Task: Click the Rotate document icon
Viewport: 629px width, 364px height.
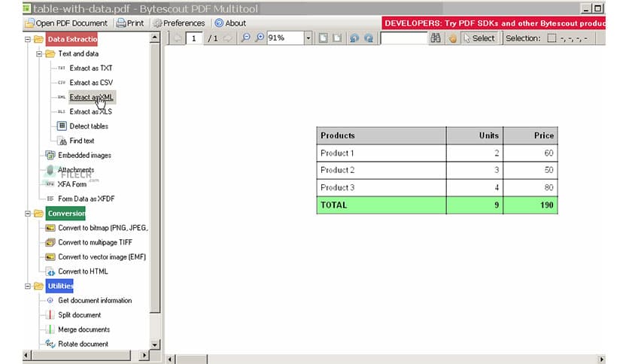Action: click(50, 344)
